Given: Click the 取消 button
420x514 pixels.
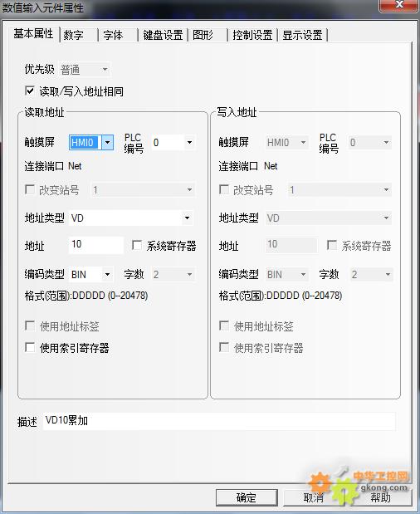Looking at the screenshot, I should click(x=313, y=497).
